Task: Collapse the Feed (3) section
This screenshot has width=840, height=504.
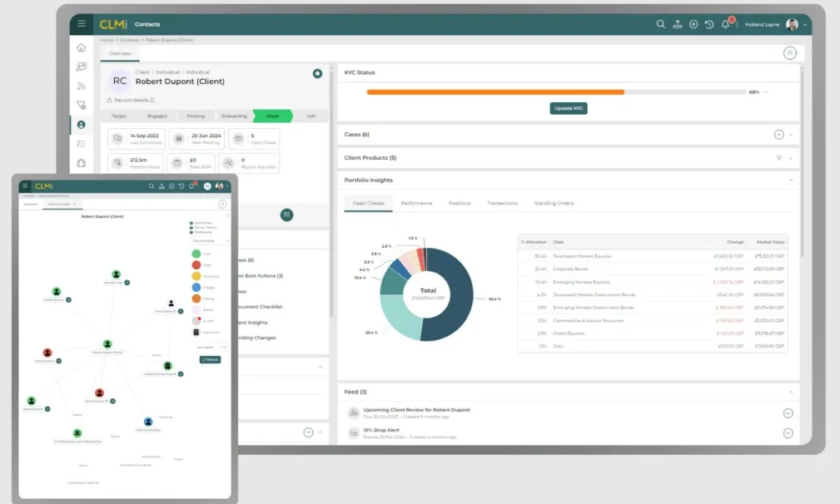Action: (791, 393)
